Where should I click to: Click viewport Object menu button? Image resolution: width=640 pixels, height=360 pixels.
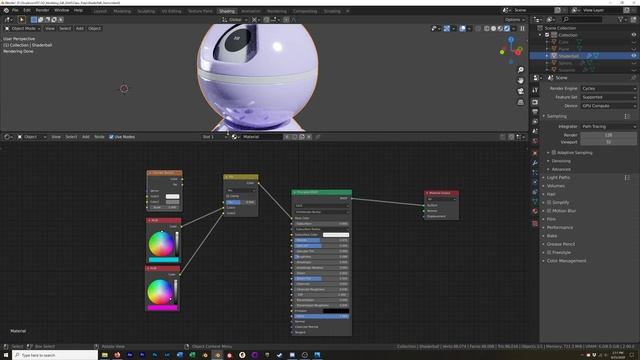tap(94, 29)
